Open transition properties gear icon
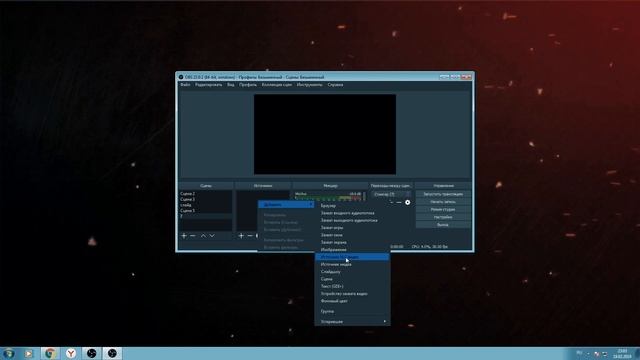640x360 pixels. tap(407, 202)
